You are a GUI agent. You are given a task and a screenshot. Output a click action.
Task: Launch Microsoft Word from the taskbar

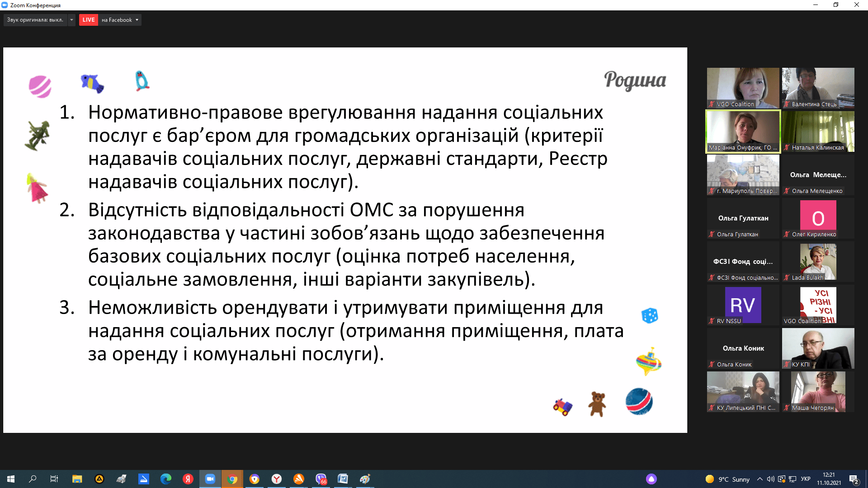coord(343,479)
